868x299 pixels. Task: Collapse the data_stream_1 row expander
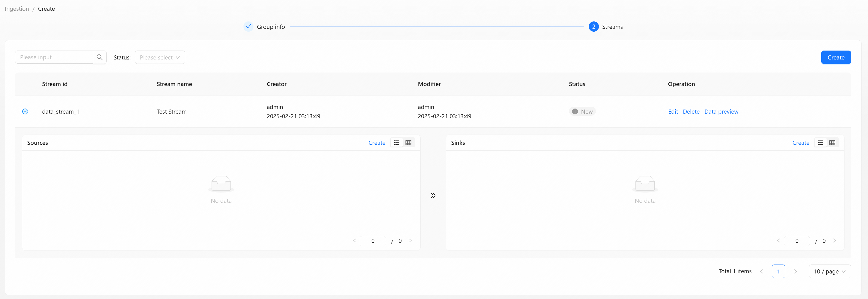[25, 111]
